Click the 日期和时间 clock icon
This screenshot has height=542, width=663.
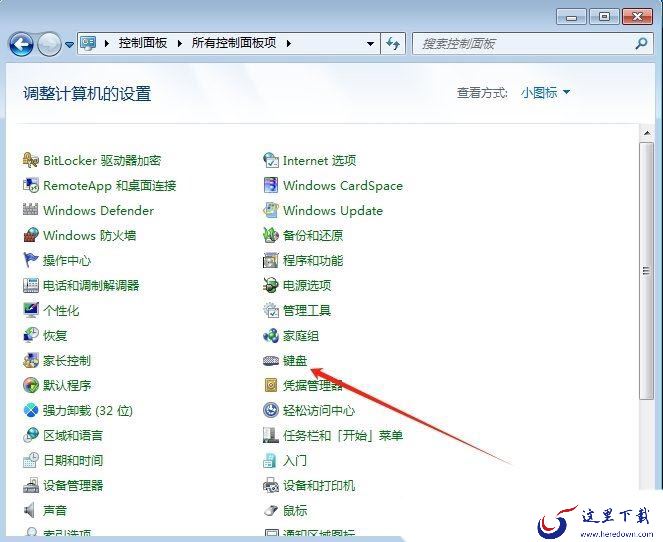pyautogui.click(x=31, y=460)
